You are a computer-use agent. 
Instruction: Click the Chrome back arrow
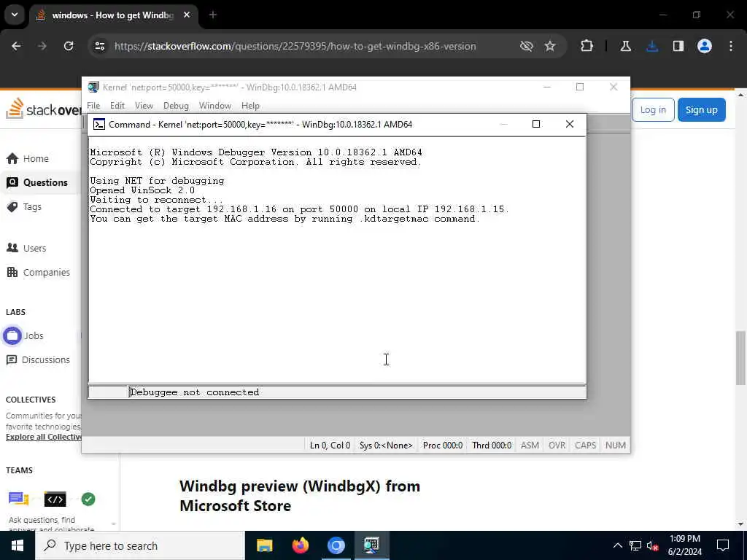tap(16, 46)
